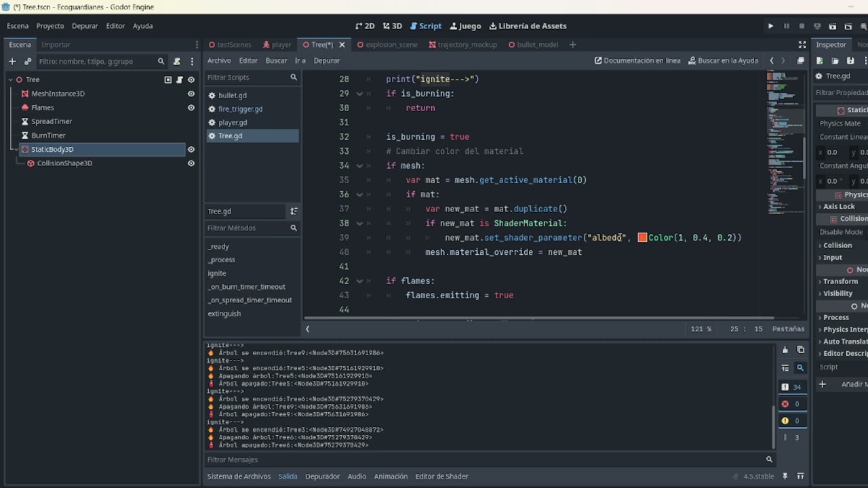Open script icon on Tree node
The image size is (868, 488).
180,79
